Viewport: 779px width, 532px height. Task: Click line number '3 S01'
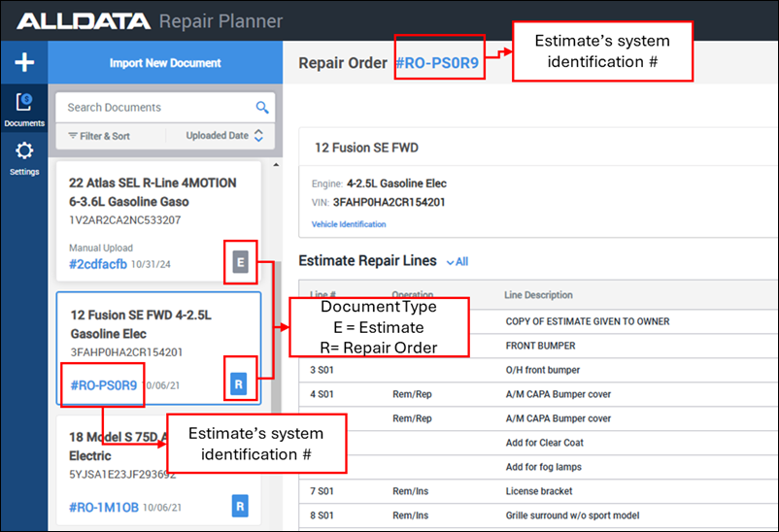tap(322, 370)
